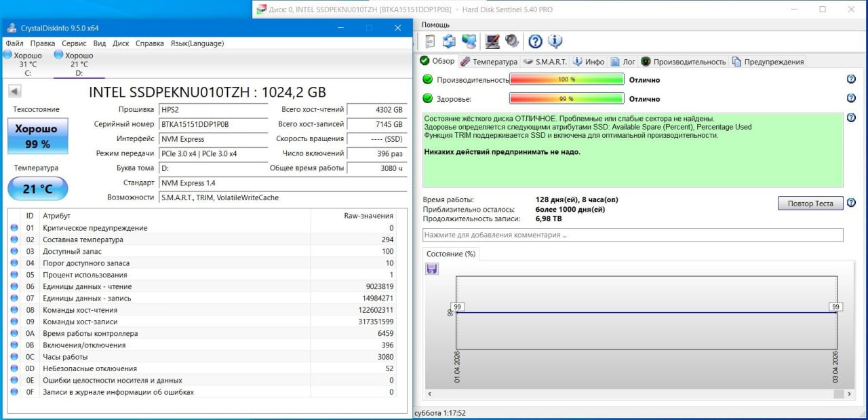868x420 pixels.
Task: Select Команды хост-чтения row
Action: tap(202, 310)
